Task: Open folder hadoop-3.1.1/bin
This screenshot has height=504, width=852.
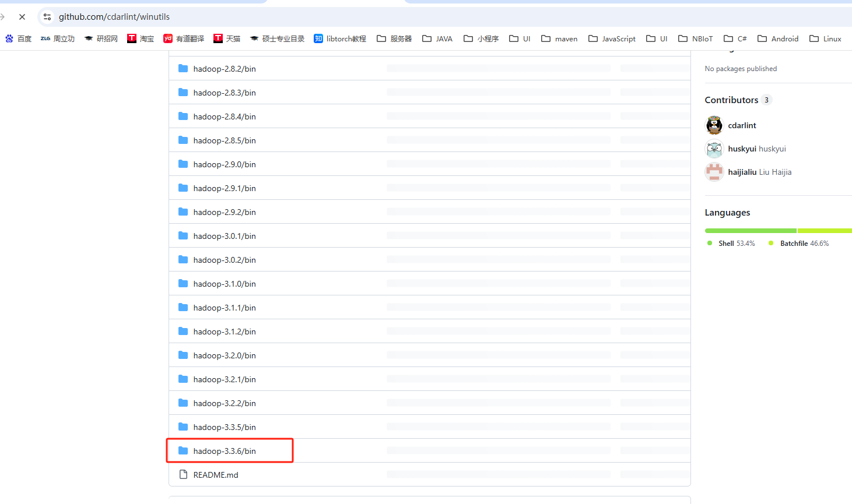Action: click(x=225, y=308)
